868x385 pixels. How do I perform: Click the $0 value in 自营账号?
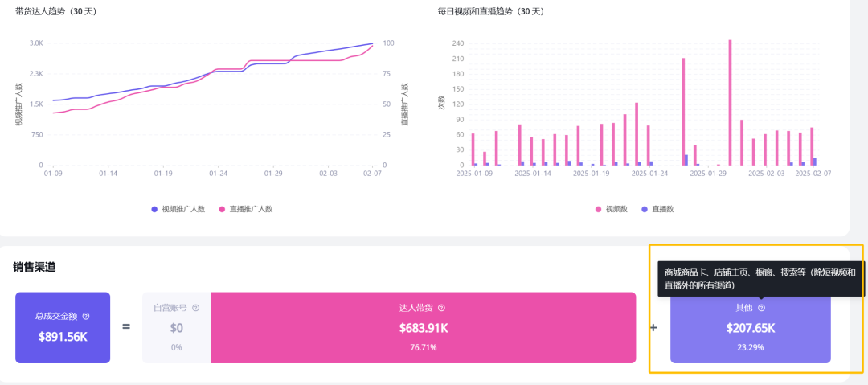click(x=176, y=328)
